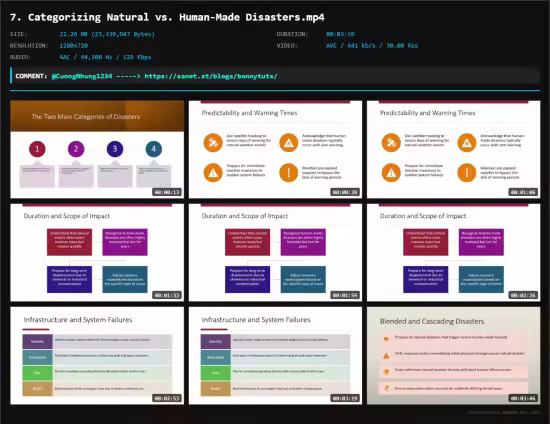
Task: Click the teal circle numbered 4
Action: tap(154, 149)
